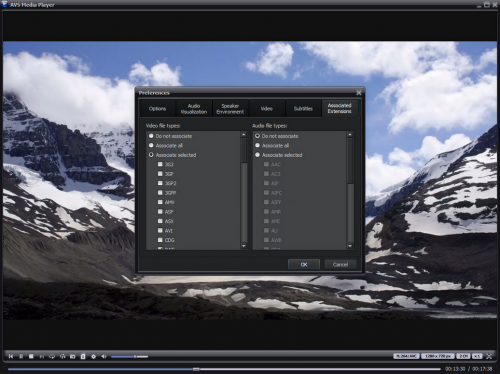Mute audio with the speaker icon
500x374 pixels.
pyautogui.click(x=104, y=356)
